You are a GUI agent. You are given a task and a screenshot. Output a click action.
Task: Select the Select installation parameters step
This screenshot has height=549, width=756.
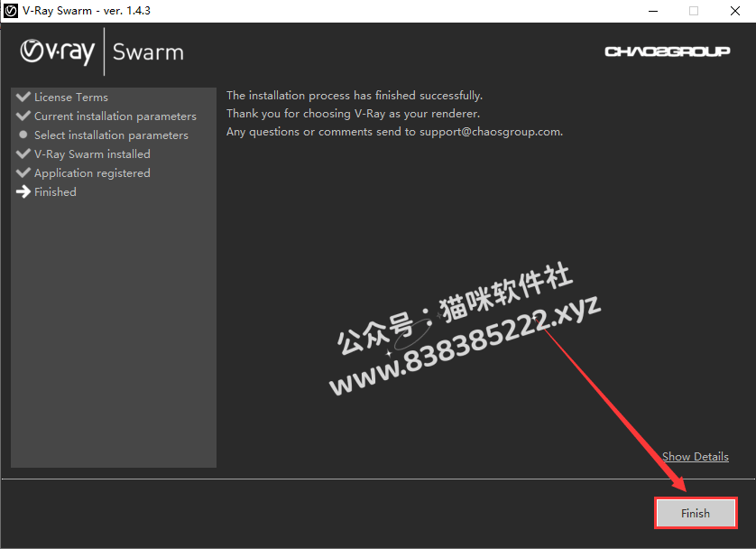pyautogui.click(x=111, y=135)
